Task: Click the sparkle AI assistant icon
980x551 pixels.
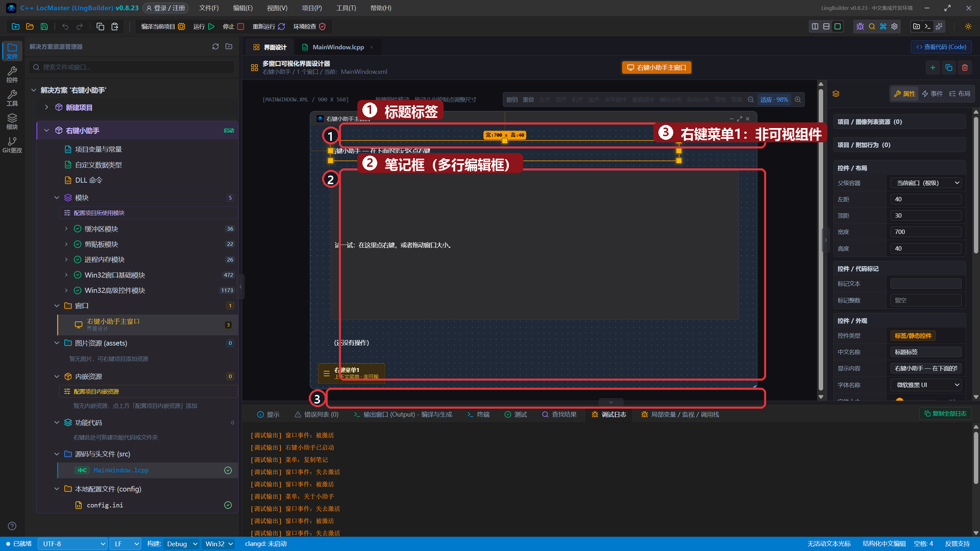Action: pyautogui.click(x=939, y=27)
